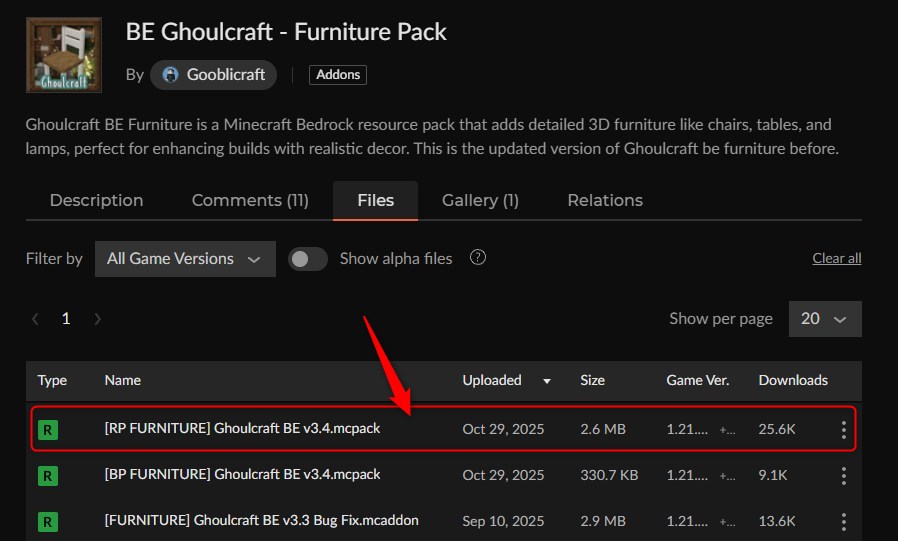Toggle the Show alpha files switch
This screenshot has width=898, height=541.
coord(308,259)
